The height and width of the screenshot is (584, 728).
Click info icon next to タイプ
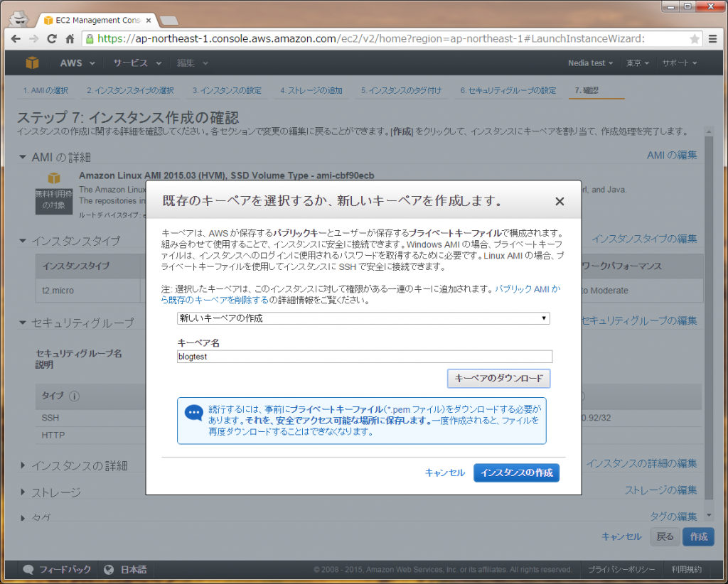(74, 396)
